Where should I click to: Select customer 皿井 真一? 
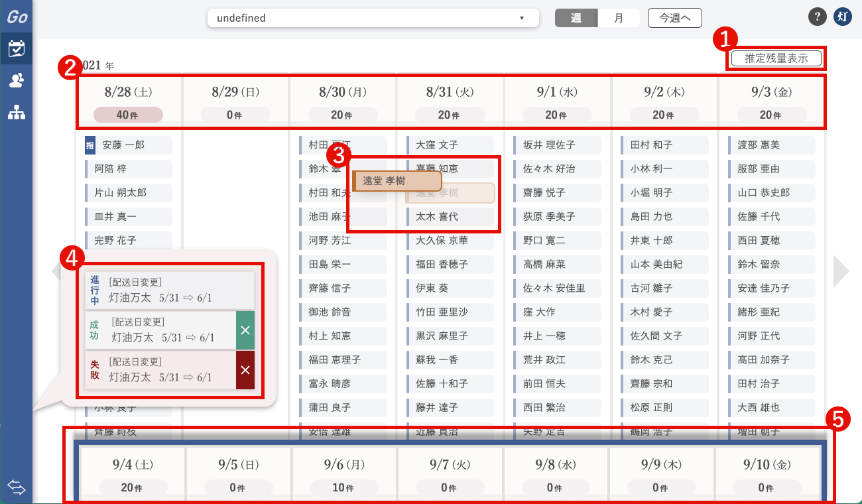point(129,217)
